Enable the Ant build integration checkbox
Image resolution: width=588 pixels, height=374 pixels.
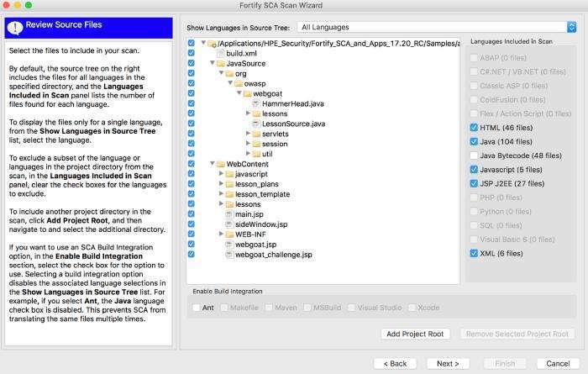196,308
